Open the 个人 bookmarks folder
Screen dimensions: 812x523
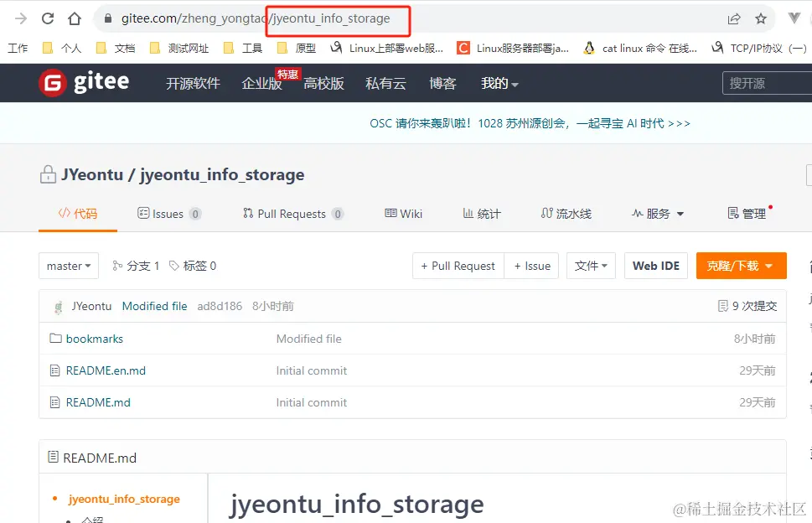62,48
